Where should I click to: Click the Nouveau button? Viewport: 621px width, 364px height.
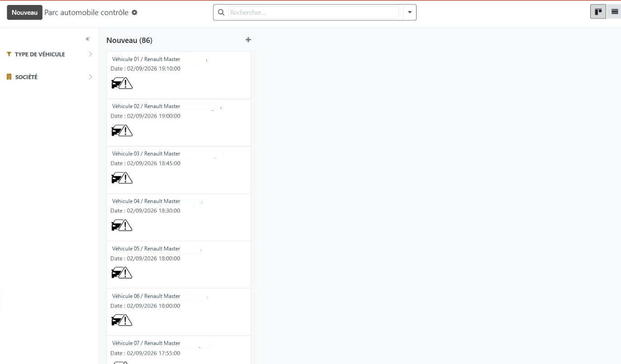[24, 13]
